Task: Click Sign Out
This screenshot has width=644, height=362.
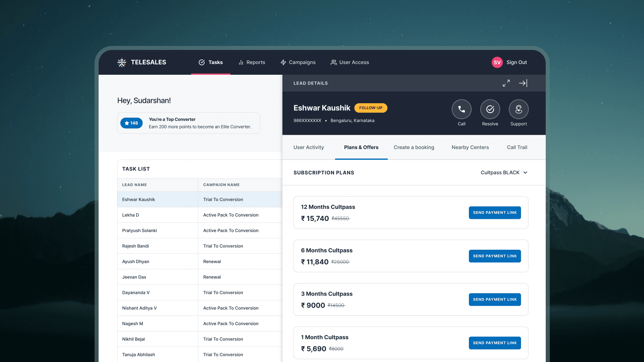Action: pyautogui.click(x=517, y=62)
